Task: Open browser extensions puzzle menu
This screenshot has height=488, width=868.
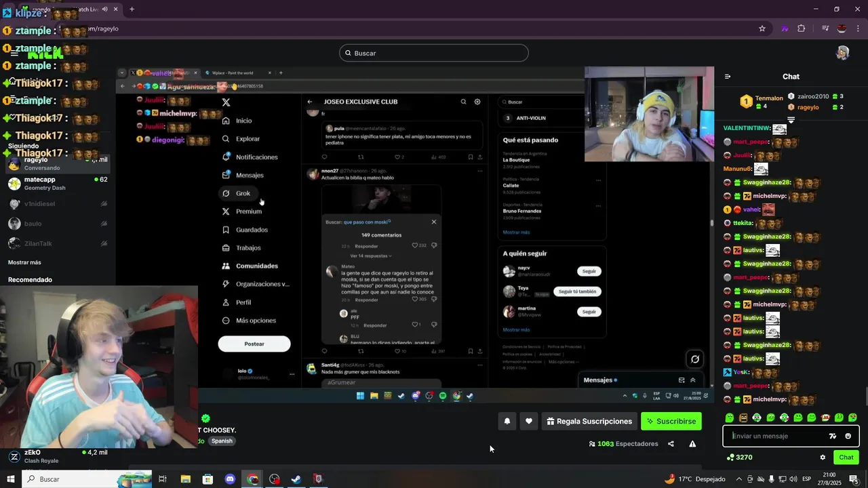Action: tap(802, 28)
